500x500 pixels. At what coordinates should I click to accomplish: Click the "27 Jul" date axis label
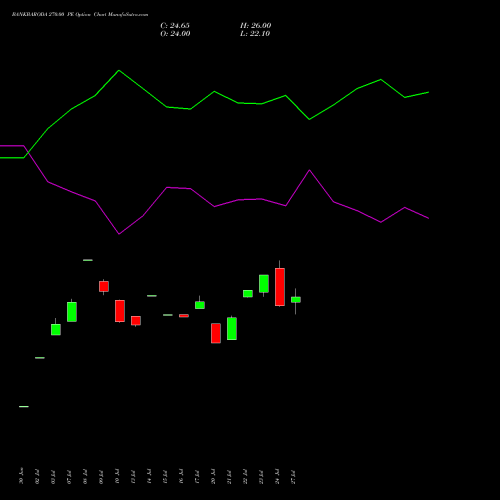293,477
